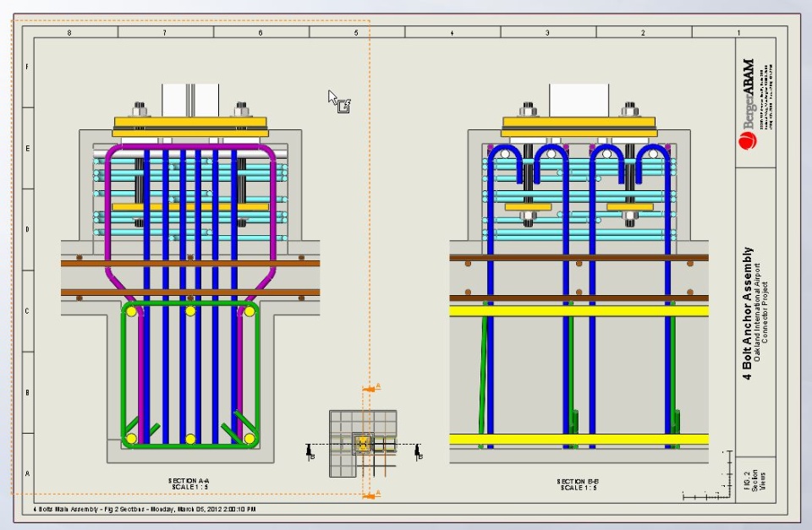Click zone row label 'F' on left border
The width and height of the screenshot is (812, 530).
pos(27,67)
